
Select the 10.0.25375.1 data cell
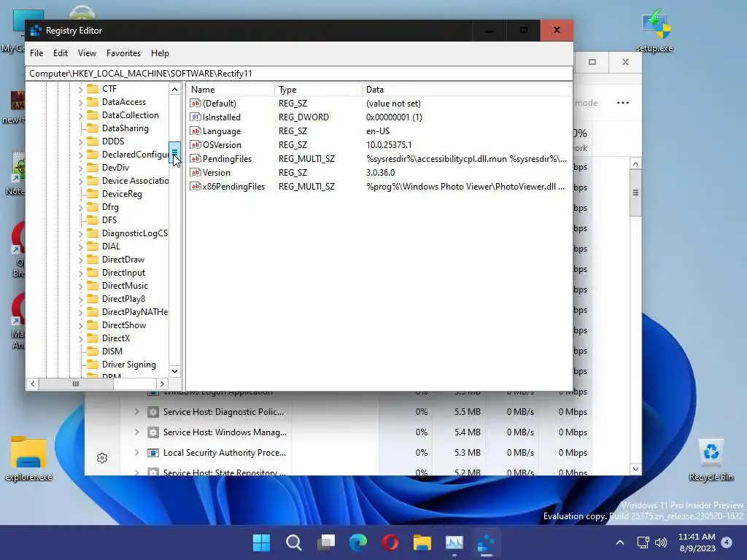point(389,145)
